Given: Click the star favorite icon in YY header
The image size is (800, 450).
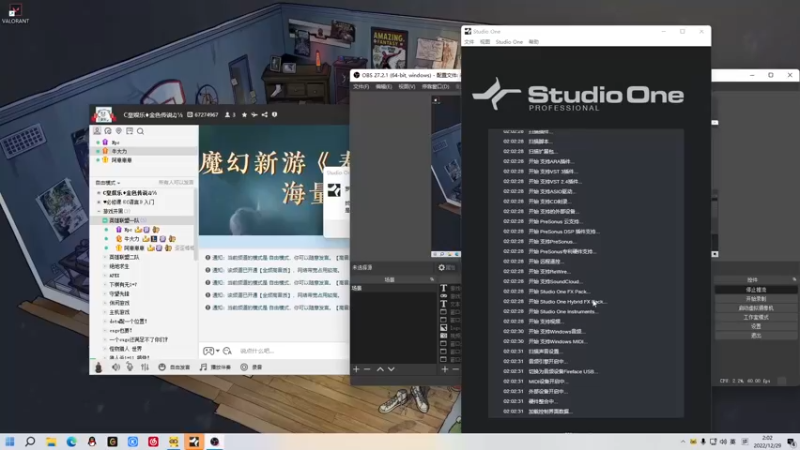Looking at the screenshot, I should (x=244, y=115).
